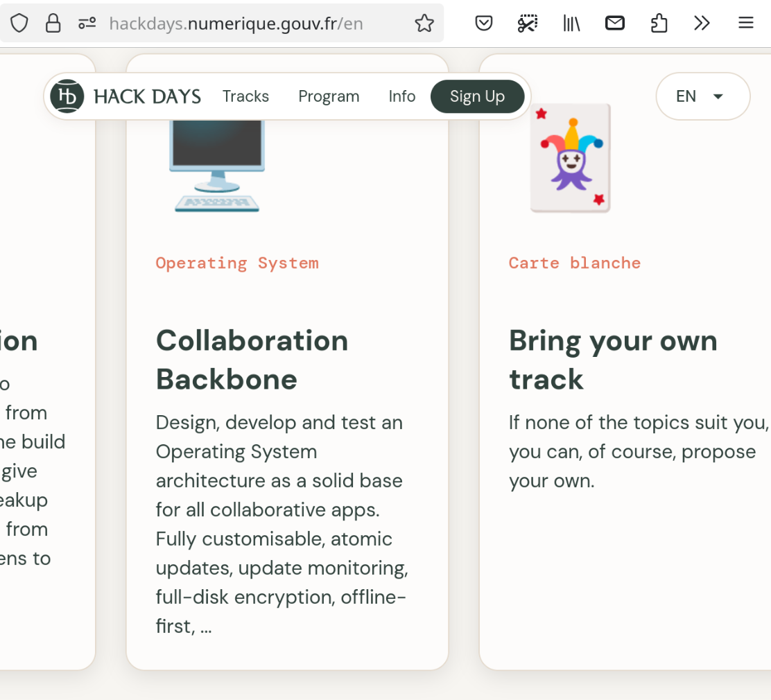
Task: Bookmark this page with the star icon
Action: coord(424,24)
